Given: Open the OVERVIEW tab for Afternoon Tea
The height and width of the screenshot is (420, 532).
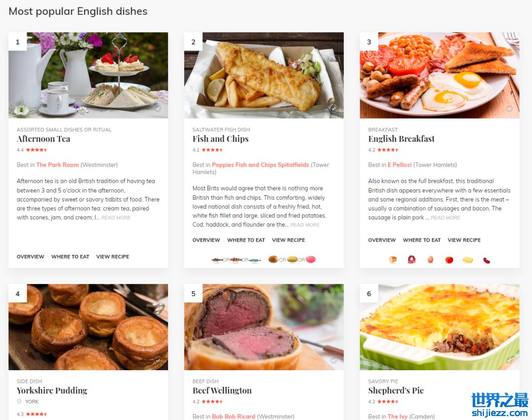Looking at the screenshot, I should (31, 257).
